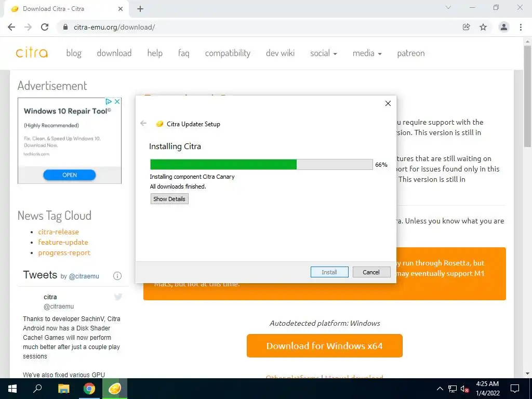Image resolution: width=532 pixels, height=399 pixels.
Task: Close the Download Citra tab
Action: click(x=121, y=9)
